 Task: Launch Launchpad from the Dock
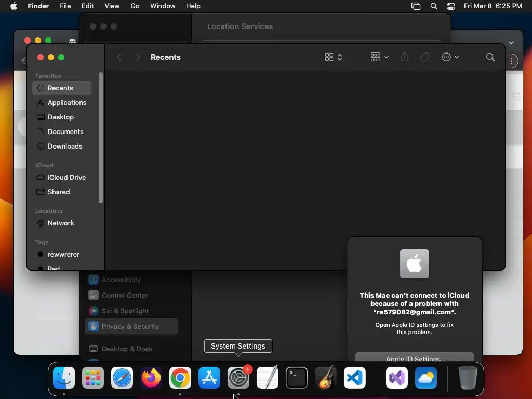click(93, 378)
